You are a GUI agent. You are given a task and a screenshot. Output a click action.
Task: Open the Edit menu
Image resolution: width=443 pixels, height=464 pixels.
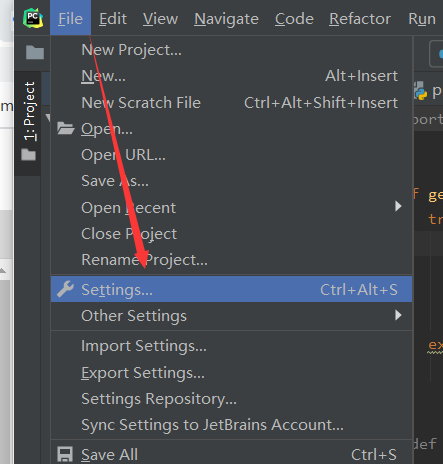(113, 19)
